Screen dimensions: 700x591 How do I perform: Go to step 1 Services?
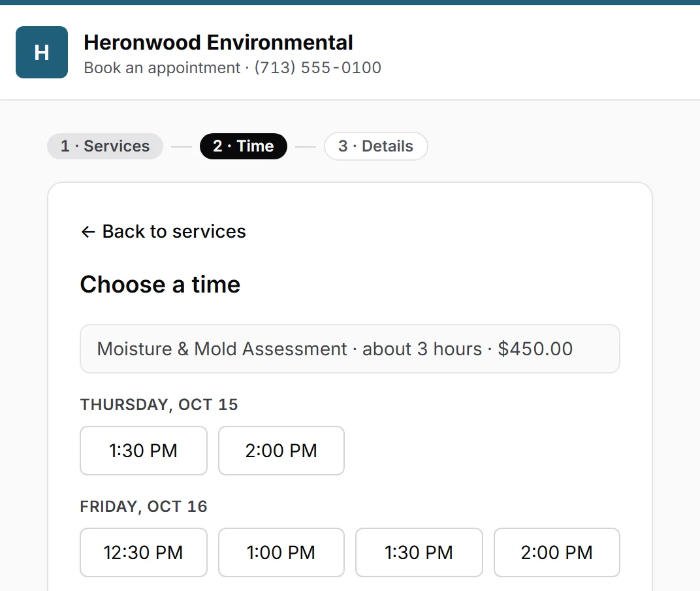point(105,146)
